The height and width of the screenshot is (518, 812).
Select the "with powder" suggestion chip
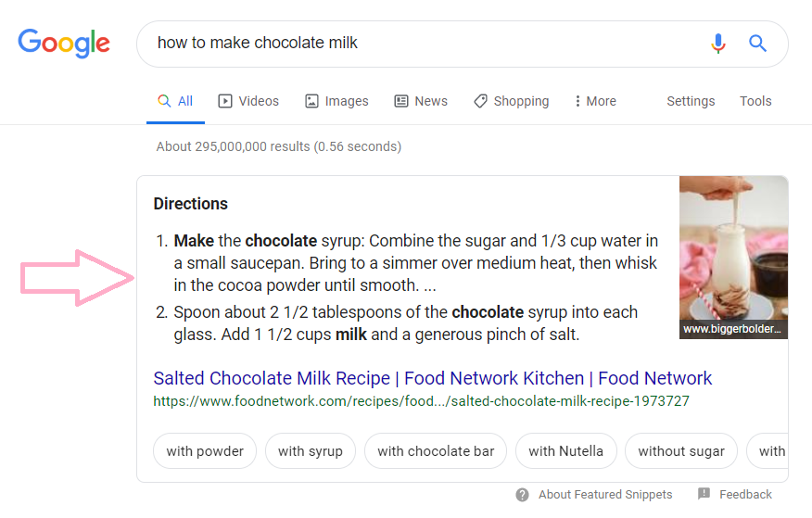click(x=205, y=451)
